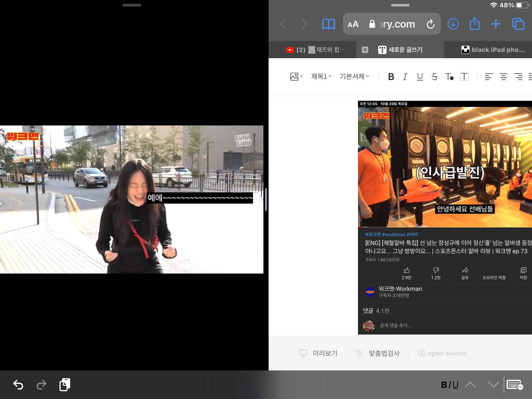Reload the page in address bar
This screenshot has height=399, width=532.
point(430,24)
